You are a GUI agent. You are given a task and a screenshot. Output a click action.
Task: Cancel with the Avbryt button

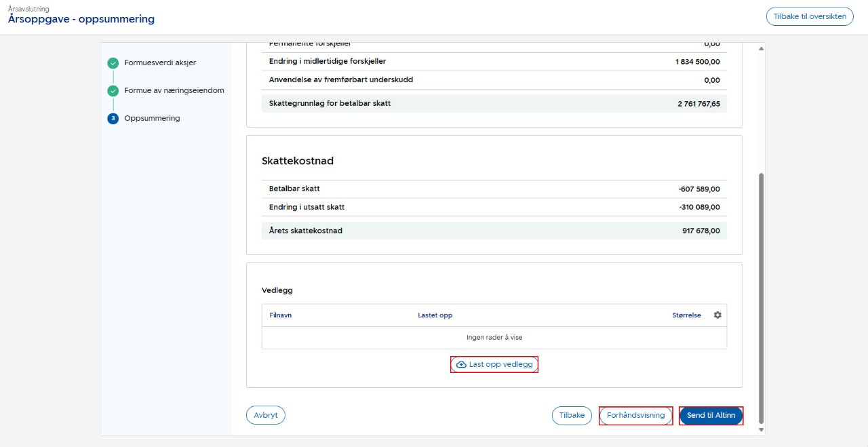coord(265,415)
